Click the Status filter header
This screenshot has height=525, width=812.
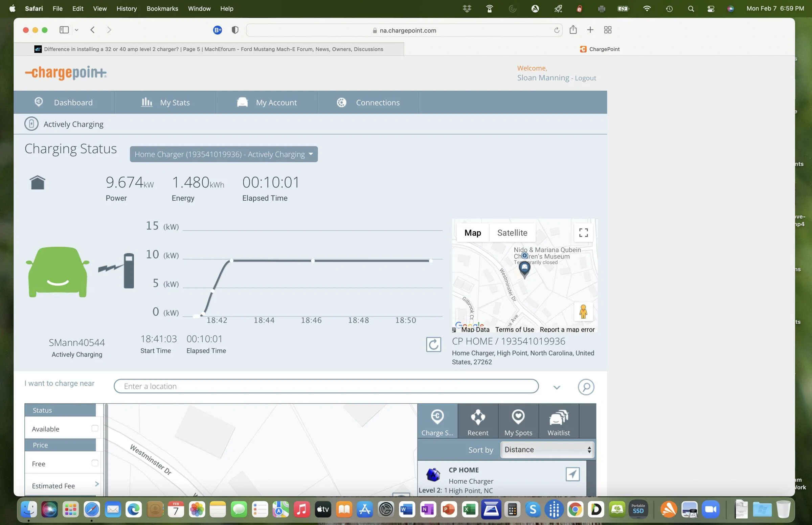coord(60,410)
